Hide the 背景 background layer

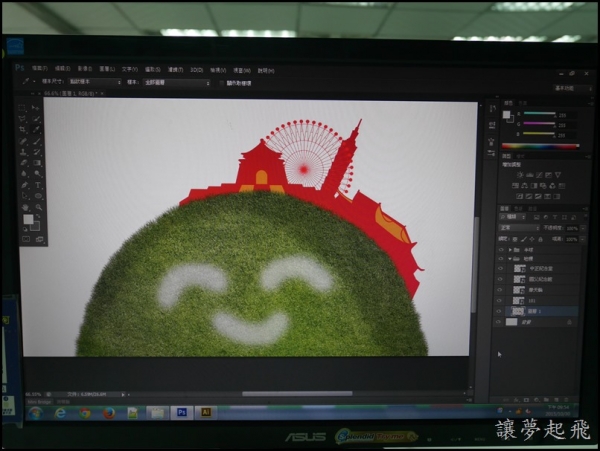[498, 322]
